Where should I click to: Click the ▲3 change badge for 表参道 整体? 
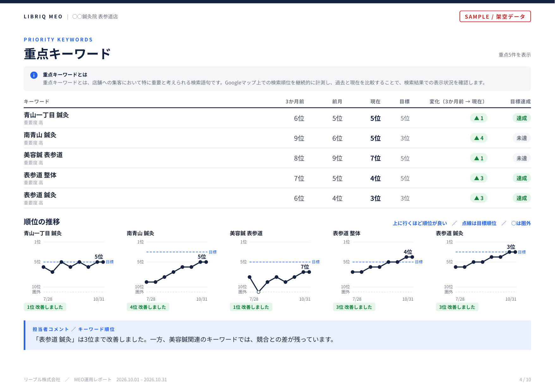pos(478,178)
